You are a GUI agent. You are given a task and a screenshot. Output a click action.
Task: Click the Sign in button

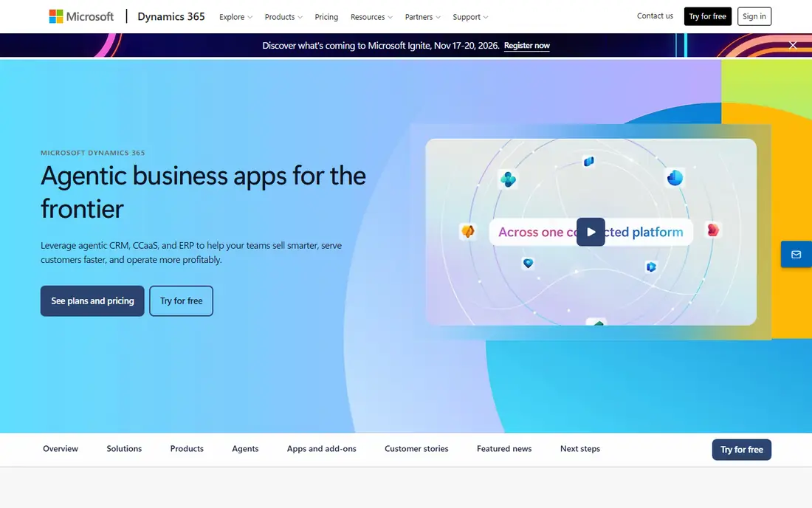point(754,16)
